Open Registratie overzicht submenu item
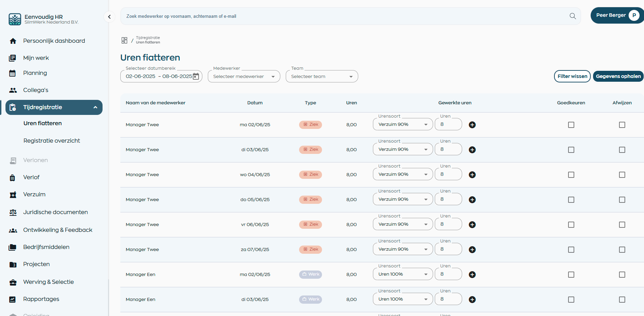This screenshot has width=644, height=316. [52, 141]
